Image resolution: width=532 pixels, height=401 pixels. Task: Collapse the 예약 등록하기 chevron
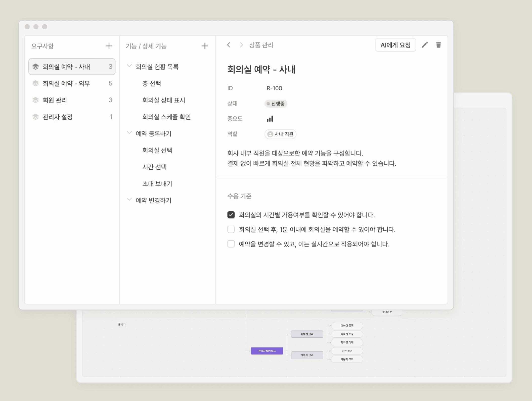[x=129, y=133]
